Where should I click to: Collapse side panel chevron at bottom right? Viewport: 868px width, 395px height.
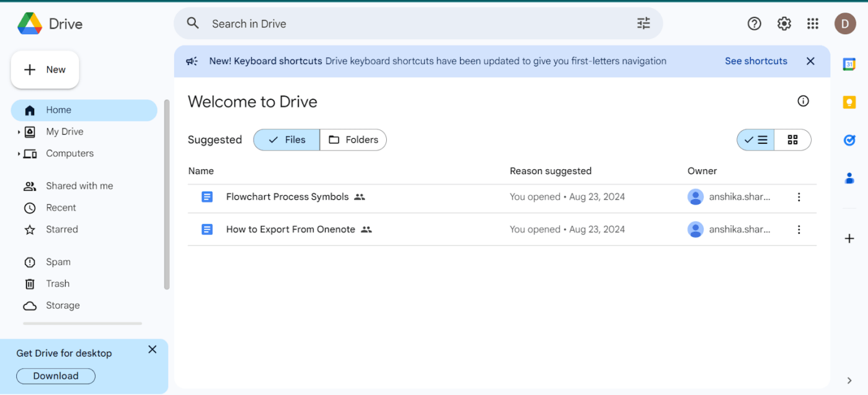coord(849,381)
